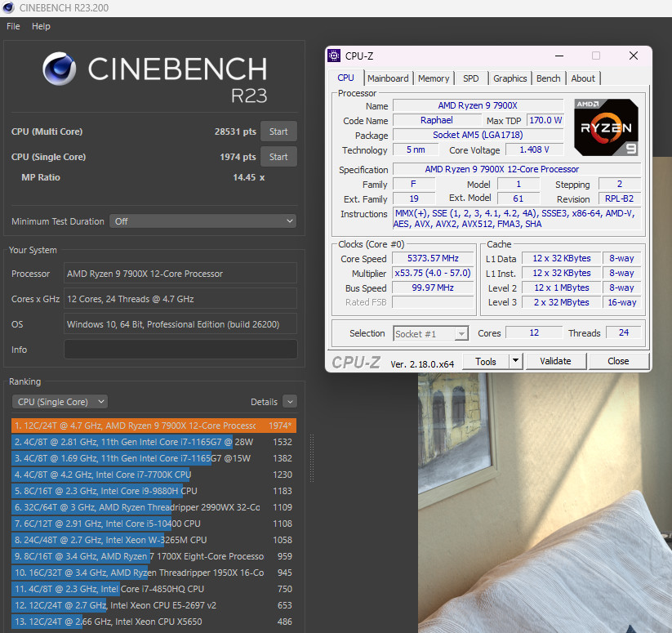Open the Socket #1 selection combo box

coord(430,333)
